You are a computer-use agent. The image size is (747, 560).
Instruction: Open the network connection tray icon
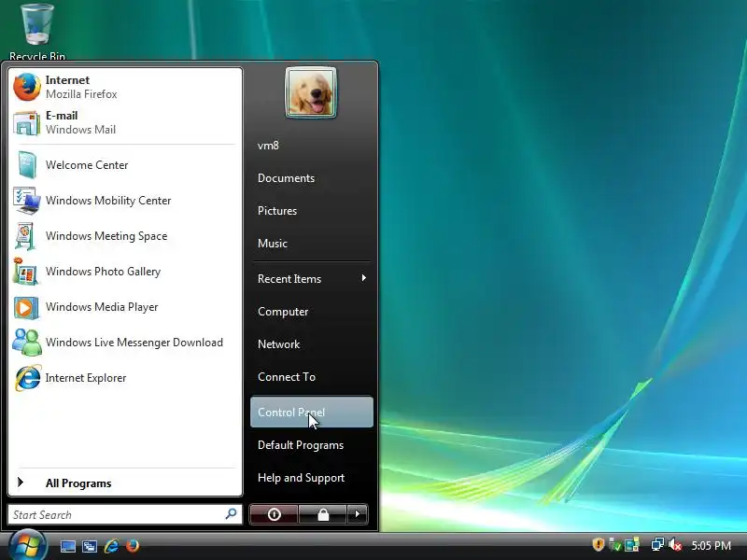coord(657,544)
